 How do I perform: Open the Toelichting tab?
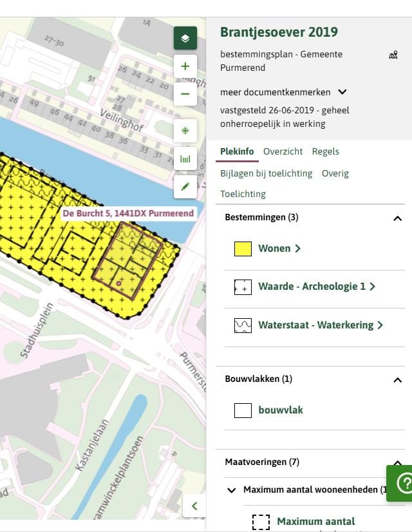pyautogui.click(x=243, y=194)
